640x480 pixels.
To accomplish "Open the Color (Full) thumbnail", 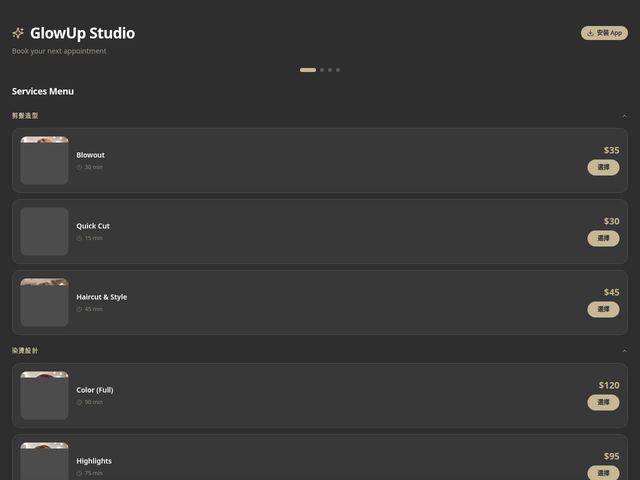I will [44, 396].
